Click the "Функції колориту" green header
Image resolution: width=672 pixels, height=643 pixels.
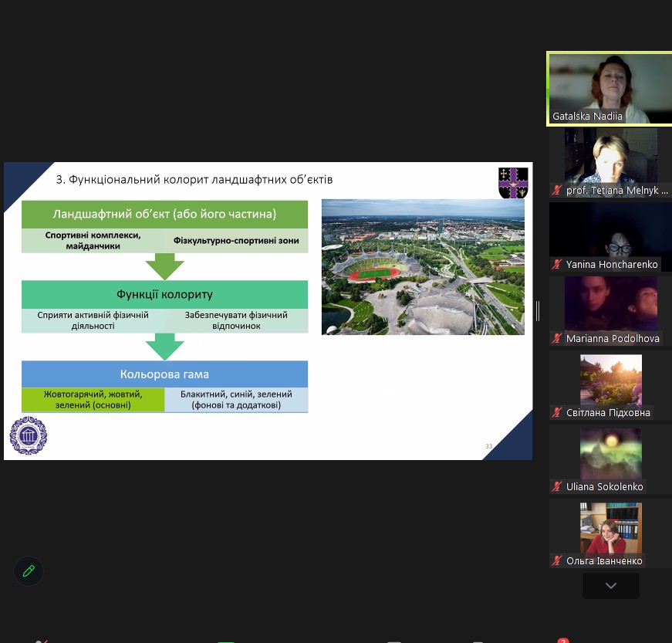point(164,294)
